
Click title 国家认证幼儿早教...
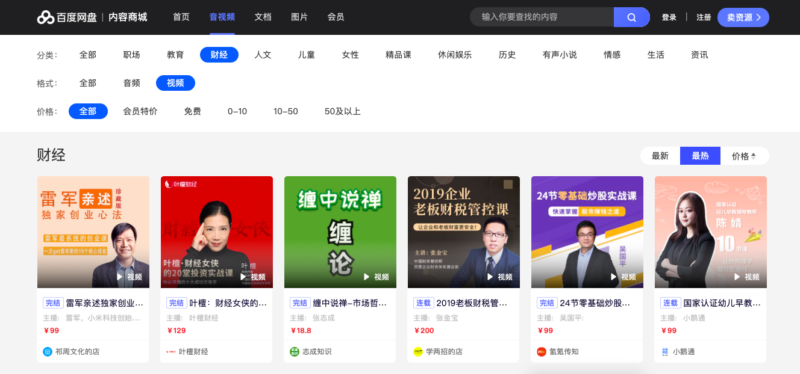click(722, 303)
